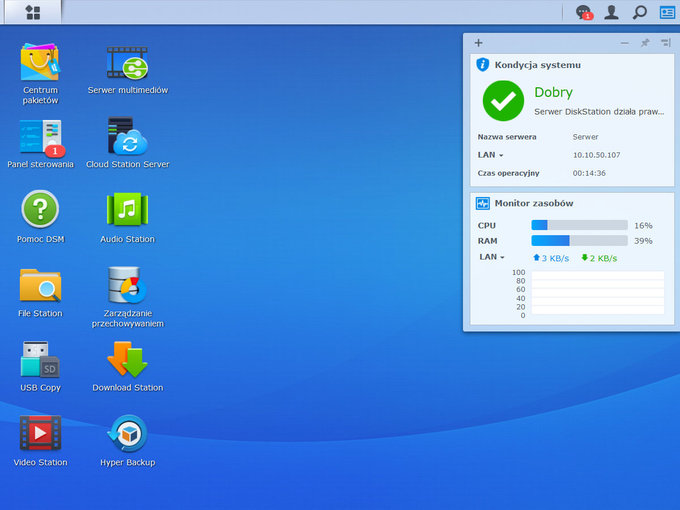Add a widget with plus button
Image resolution: width=680 pixels, height=510 pixels.
[478, 42]
